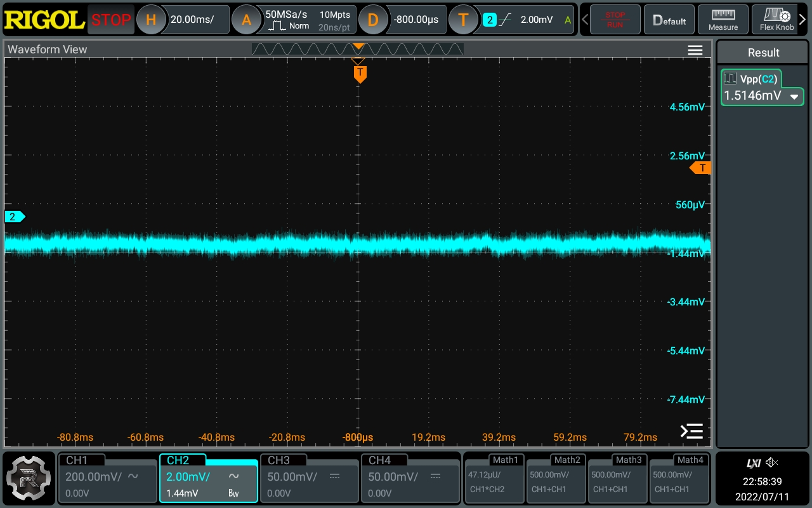Image resolution: width=812 pixels, height=508 pixels.
Task: Toggle bandwidth limit Bw on CH2
Action: pos(235,493)
